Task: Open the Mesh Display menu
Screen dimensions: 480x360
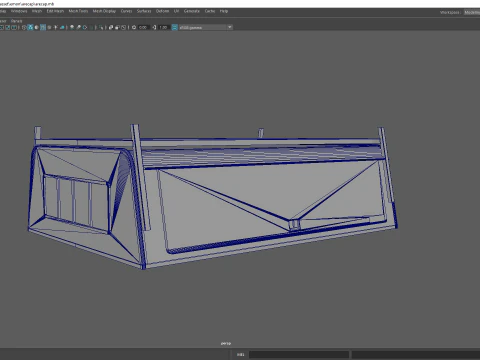Action: pos(104,11)
